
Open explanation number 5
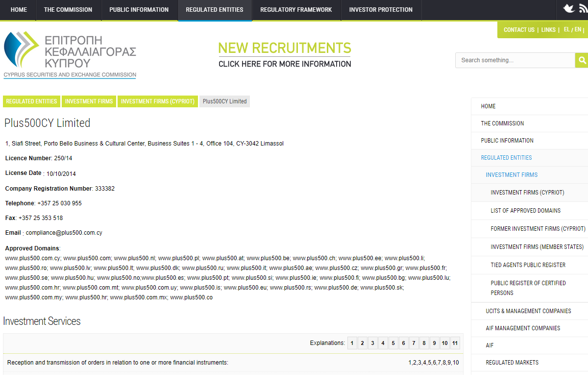point(393,343)
